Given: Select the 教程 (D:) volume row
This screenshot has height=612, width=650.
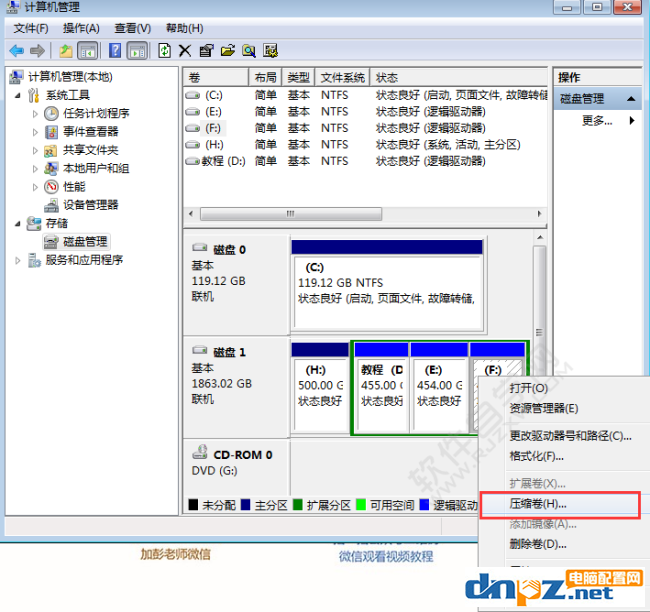Looking at the screenshot, I should [365, 161].
